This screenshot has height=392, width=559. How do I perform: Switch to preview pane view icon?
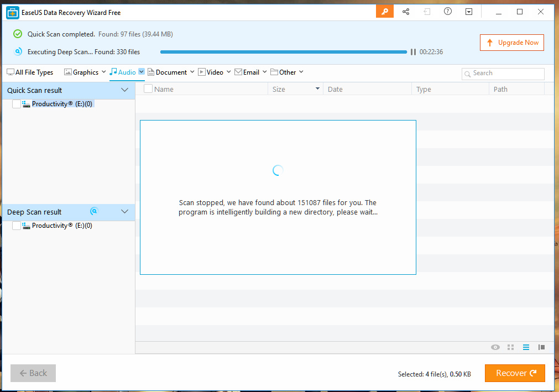click(x=541, y=347)
